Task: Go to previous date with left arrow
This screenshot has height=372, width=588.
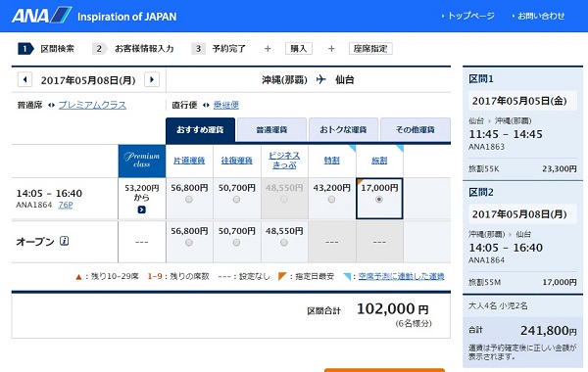Action: point(25,79)
